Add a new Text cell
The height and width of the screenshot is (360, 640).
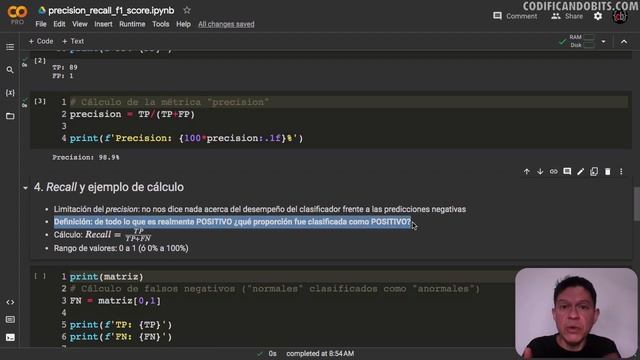73,41
